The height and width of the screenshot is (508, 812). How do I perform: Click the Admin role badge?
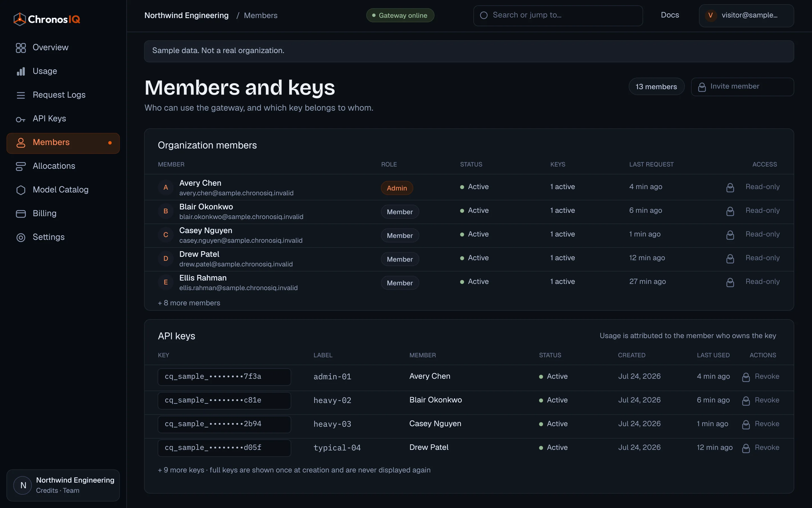(x=397, y=188)
